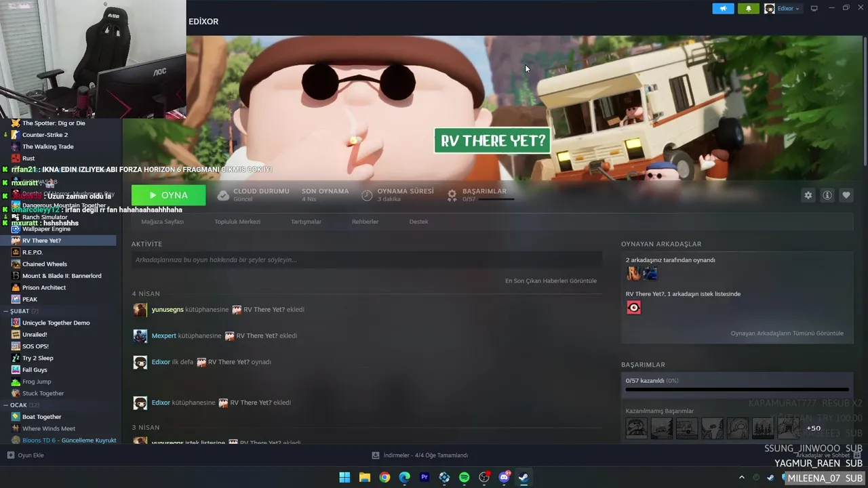Click the Chained Wheels game icon
Viewport: 868px width, 488px height.
16,264
